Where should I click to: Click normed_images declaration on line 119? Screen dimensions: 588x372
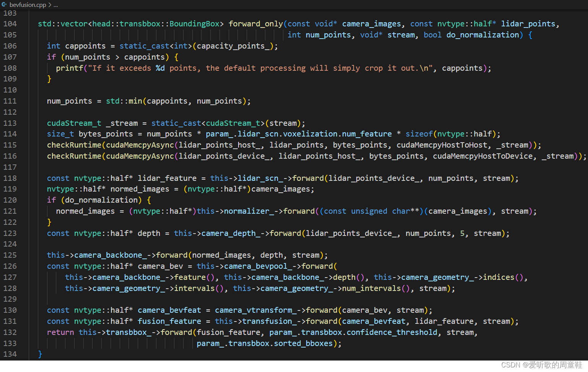(x=140, y=189)
